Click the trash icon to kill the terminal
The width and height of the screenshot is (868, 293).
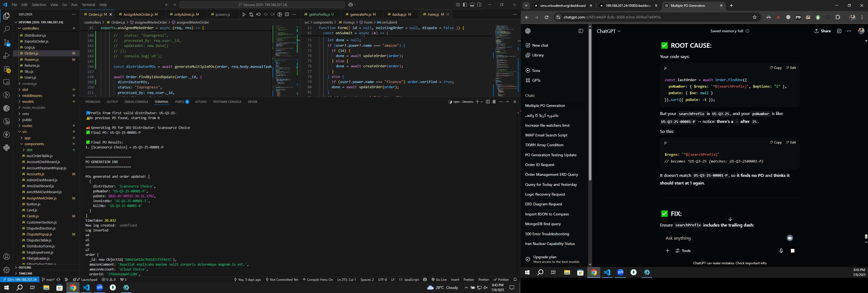click(494, 102)
